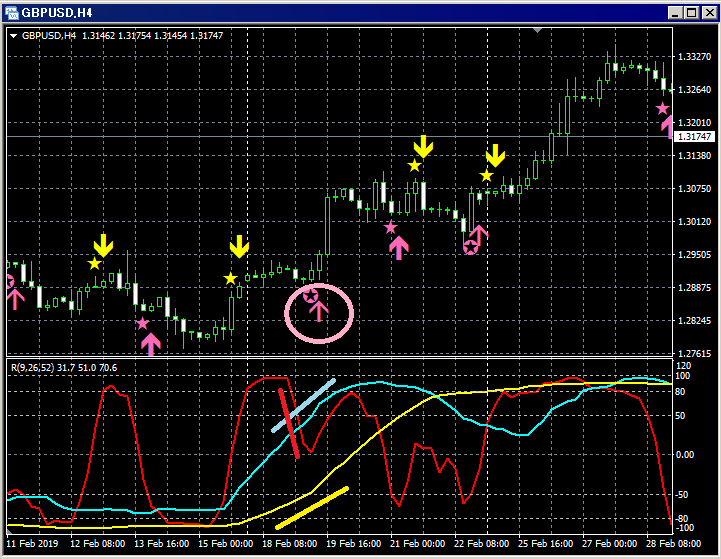Click the 0.00 level on indicator scale
Viewport: 721px width, 559px height.
point(685,455)
